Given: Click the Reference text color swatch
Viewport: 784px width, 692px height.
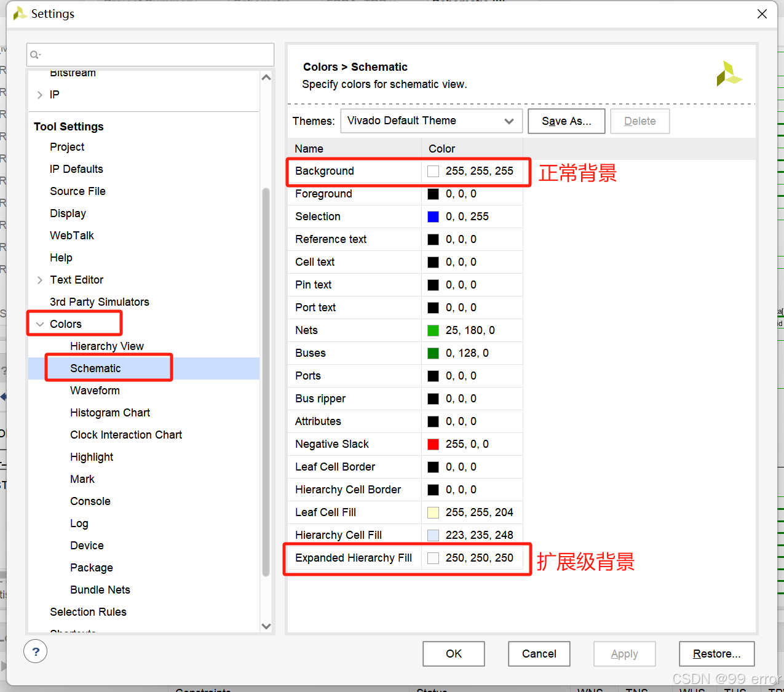Looking at the screenshot, I should pyautogui.click(x=434, y=239).
